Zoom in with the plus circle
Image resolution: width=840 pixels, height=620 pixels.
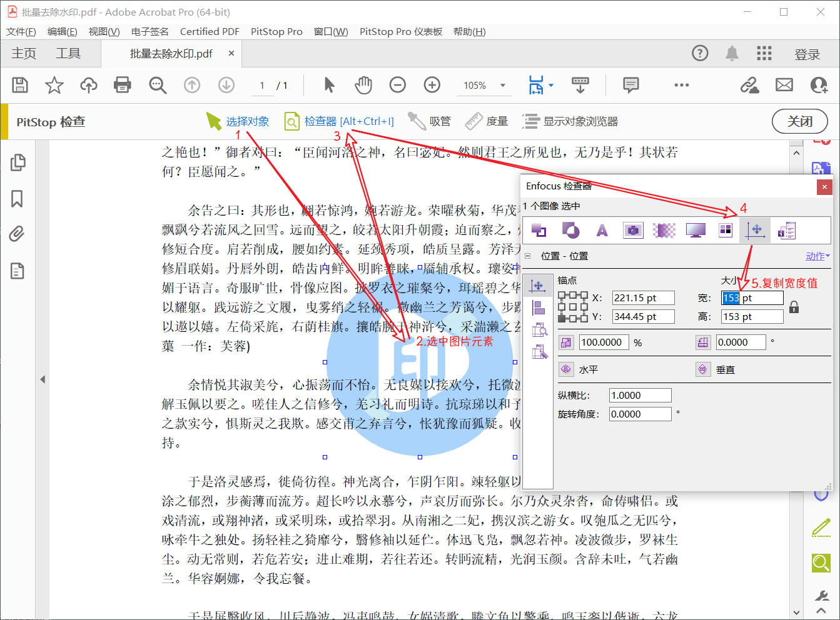click(x=432, y=85)
